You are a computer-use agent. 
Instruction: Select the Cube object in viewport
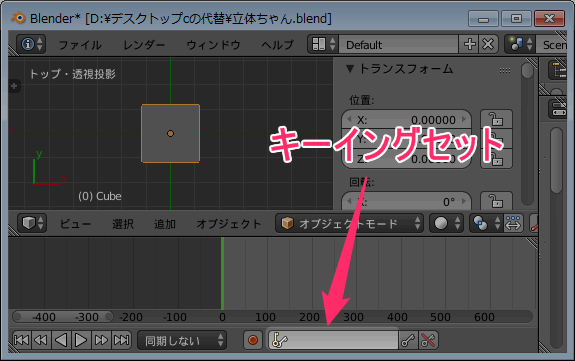[x=171, y=134]
